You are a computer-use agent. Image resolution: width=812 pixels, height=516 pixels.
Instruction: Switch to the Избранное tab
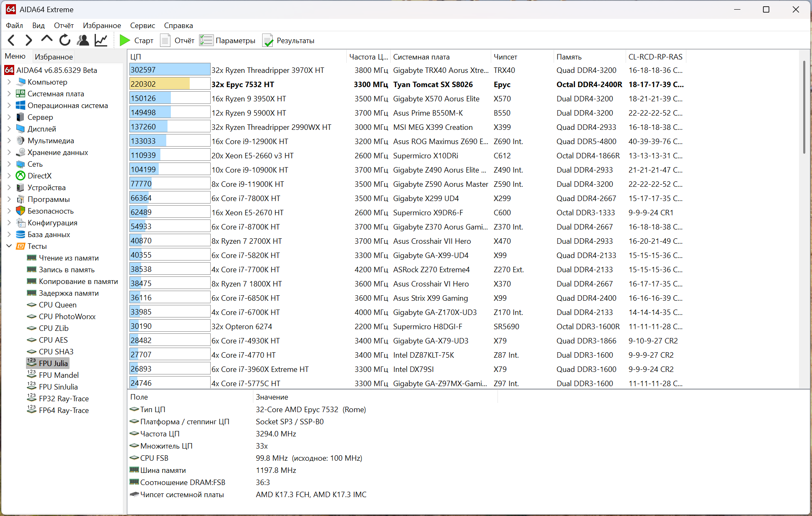pos(54,57)
